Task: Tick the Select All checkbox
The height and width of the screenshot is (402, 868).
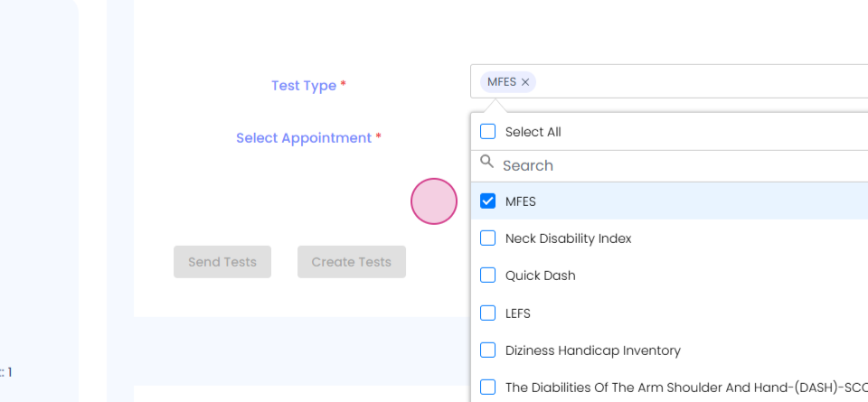Action: click(488, 132)
